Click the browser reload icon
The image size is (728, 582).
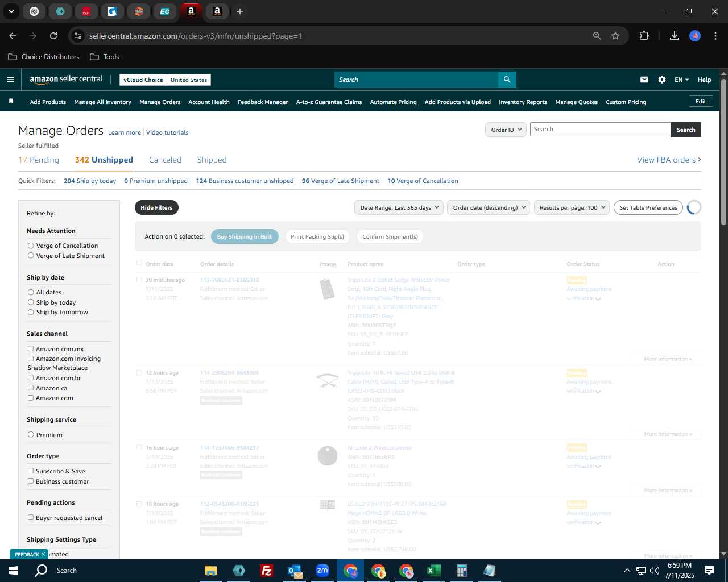pyautogui.click(x=53, y=36)
